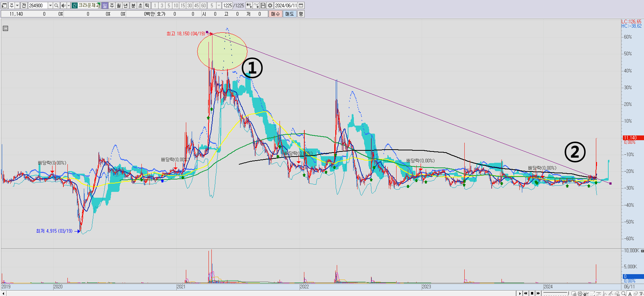The image size is (644, 296).
Task: Switch chart to second 초 period
Action: tap(140, 5)
